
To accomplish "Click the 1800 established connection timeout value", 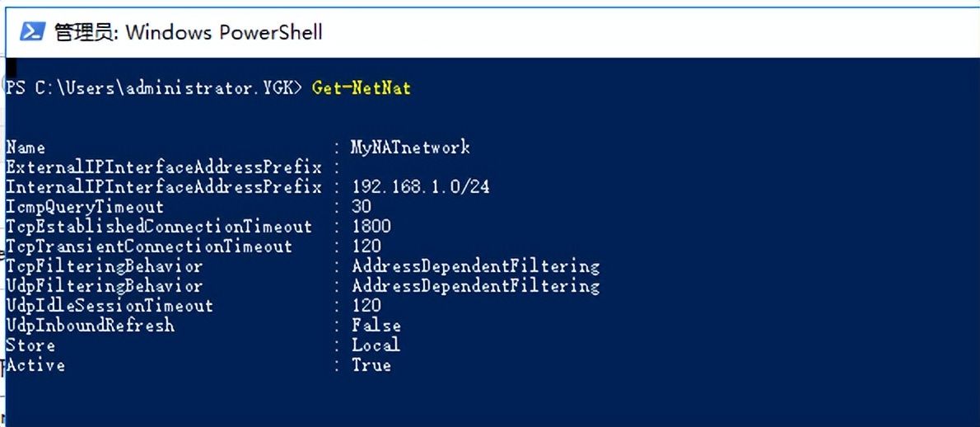I will [371, 227].
